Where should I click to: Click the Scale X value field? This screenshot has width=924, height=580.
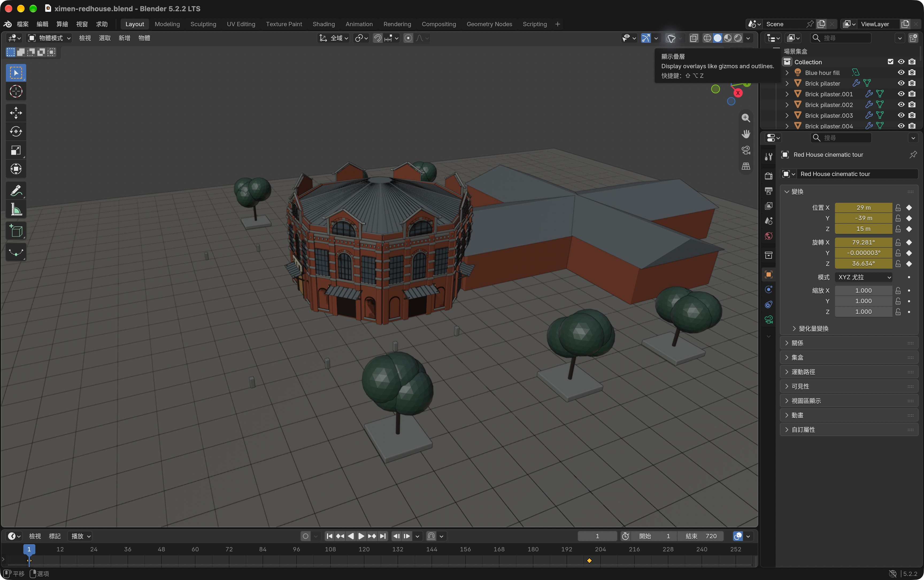tap(864, 290)
